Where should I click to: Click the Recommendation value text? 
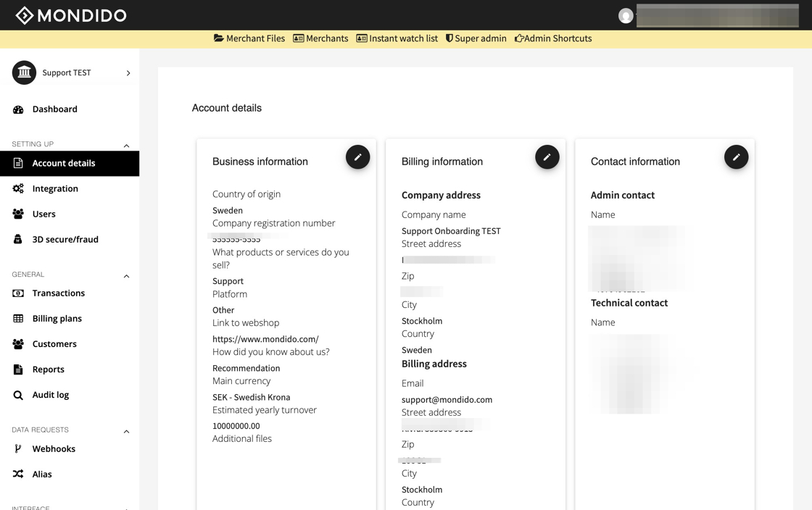[246, 368]
